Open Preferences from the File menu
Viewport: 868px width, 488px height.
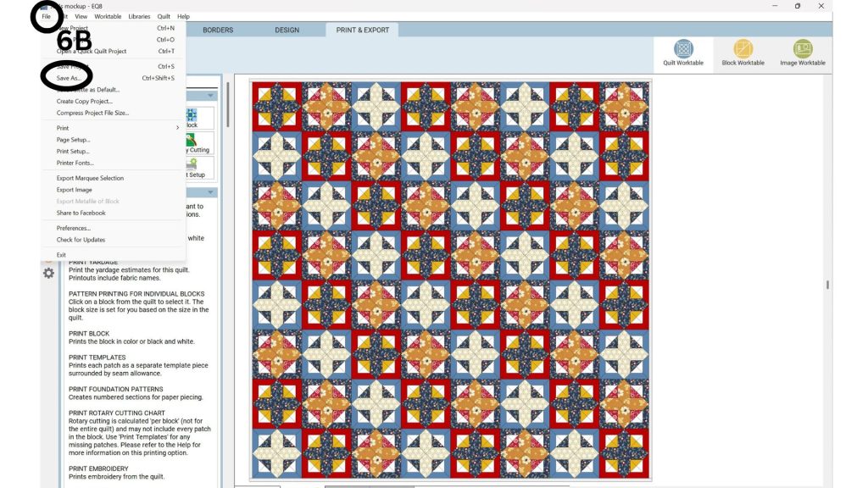click(x=74, y=228)
